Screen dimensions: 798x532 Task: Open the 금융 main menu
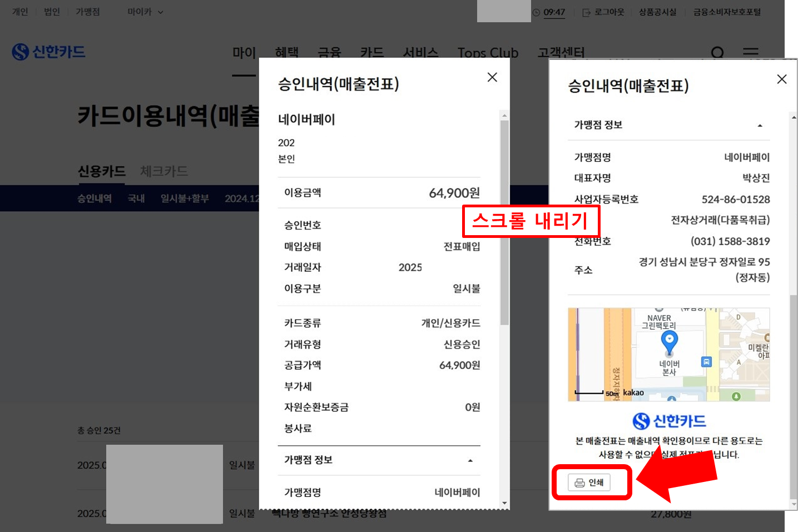[329, 53]
